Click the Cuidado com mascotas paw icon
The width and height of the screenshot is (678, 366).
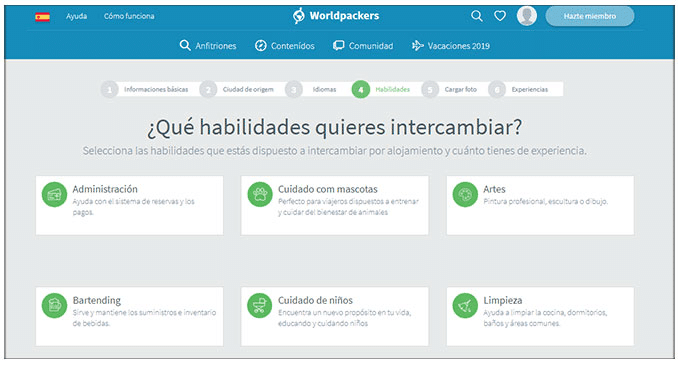click(x=260, y=195)
